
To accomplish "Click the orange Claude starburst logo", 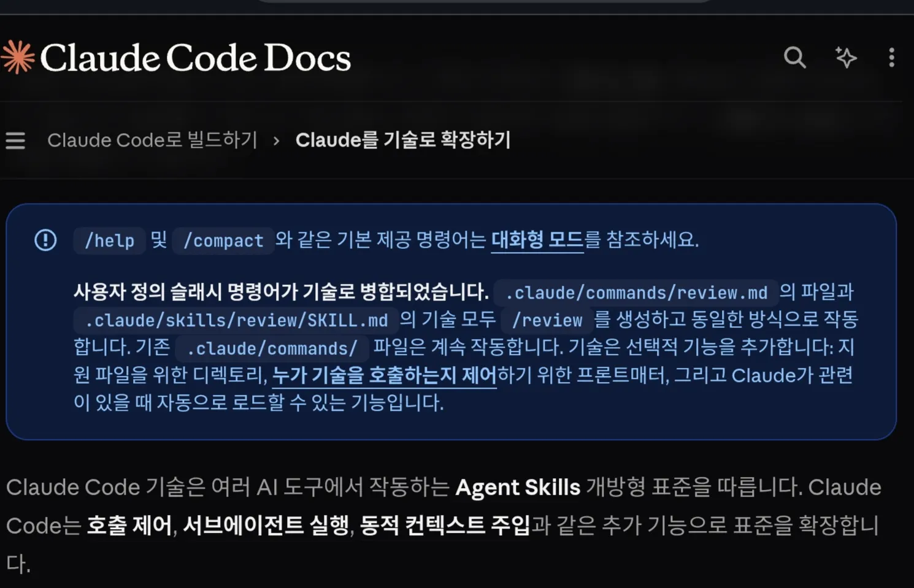I will point(17,57).
